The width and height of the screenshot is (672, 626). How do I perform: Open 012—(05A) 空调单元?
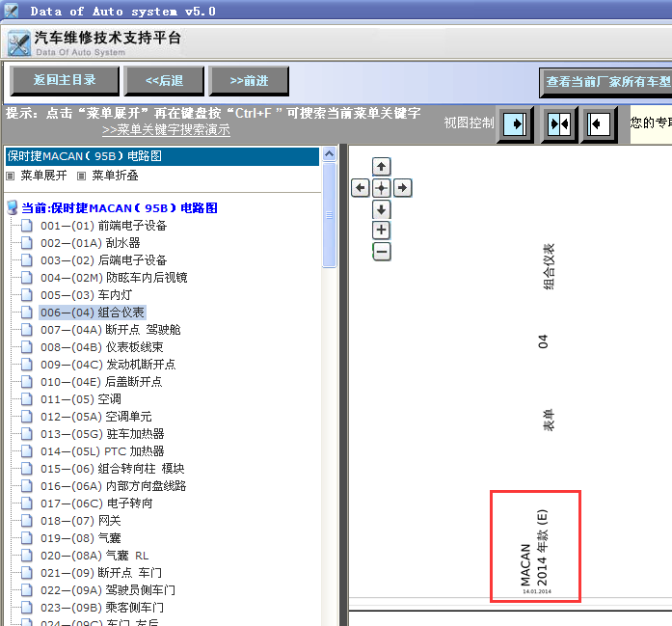(x=96, y=417)
